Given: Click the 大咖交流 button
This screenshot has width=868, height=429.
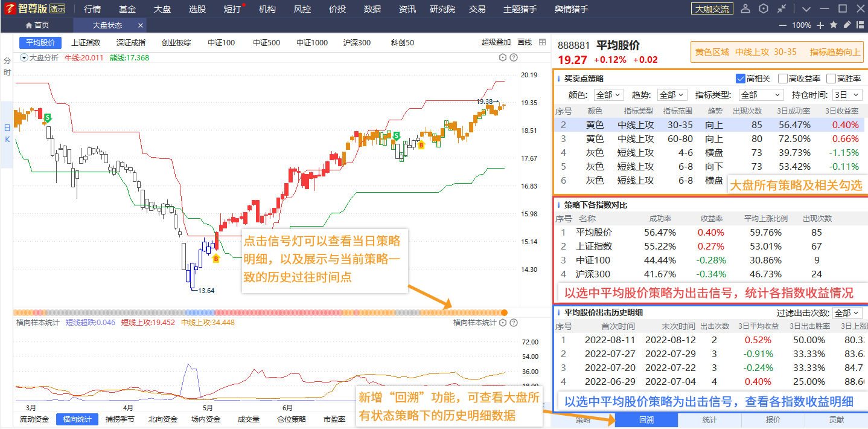Looking at the screenshot, I should coord(712,8).
